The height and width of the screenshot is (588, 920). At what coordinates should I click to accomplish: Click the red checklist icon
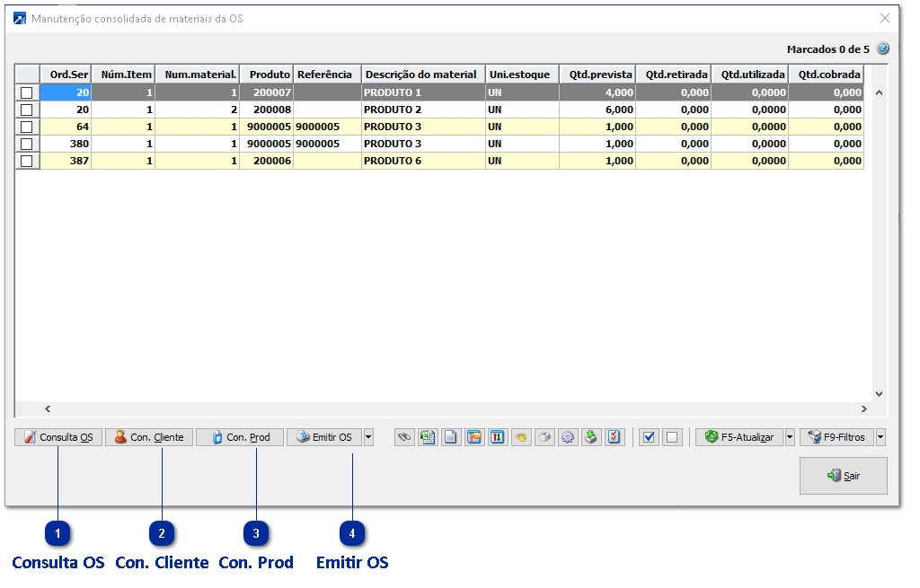(x=615, y=437)
